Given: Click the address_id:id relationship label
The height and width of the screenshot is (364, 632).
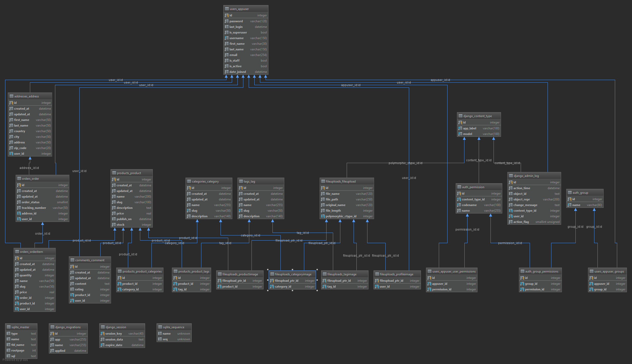Looking at the screenshot, I should (29, 168).
